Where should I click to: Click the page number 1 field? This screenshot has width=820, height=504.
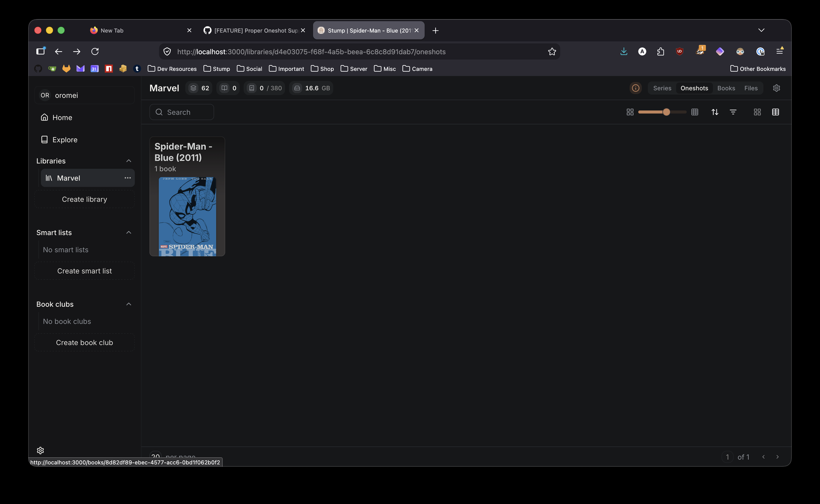point(727,457)
